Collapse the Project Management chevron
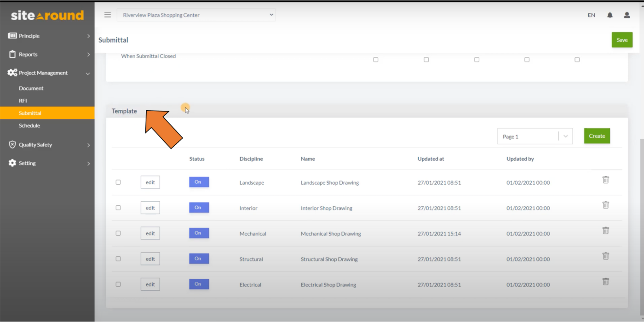 [88, 73]
